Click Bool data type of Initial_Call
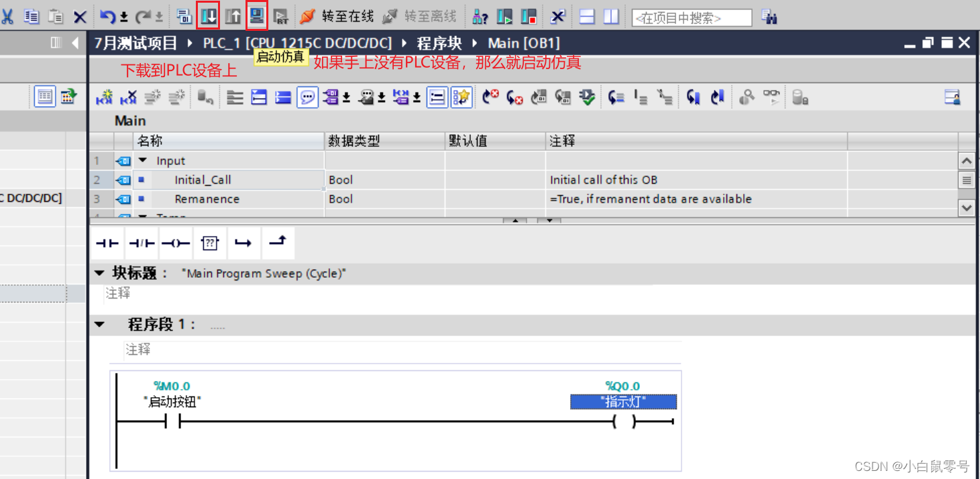 coord(341,180)
